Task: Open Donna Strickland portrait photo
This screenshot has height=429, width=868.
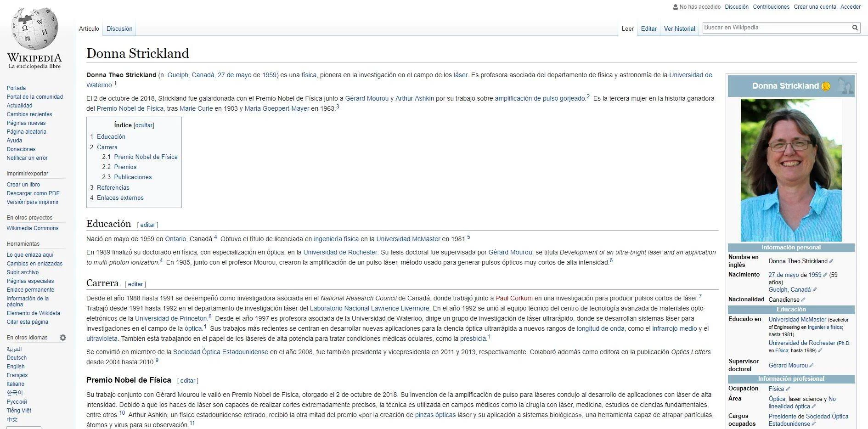Action: [791, 170]
